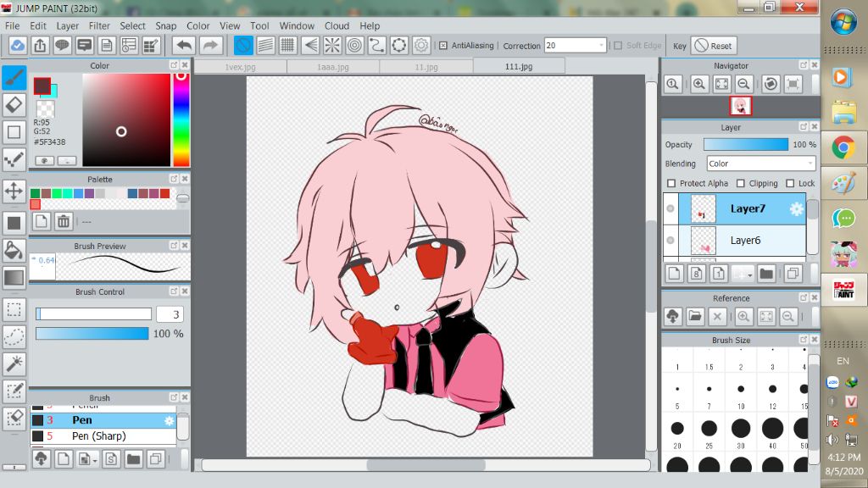
Task: Click the Reset key button
Action: tap(714, 46)
